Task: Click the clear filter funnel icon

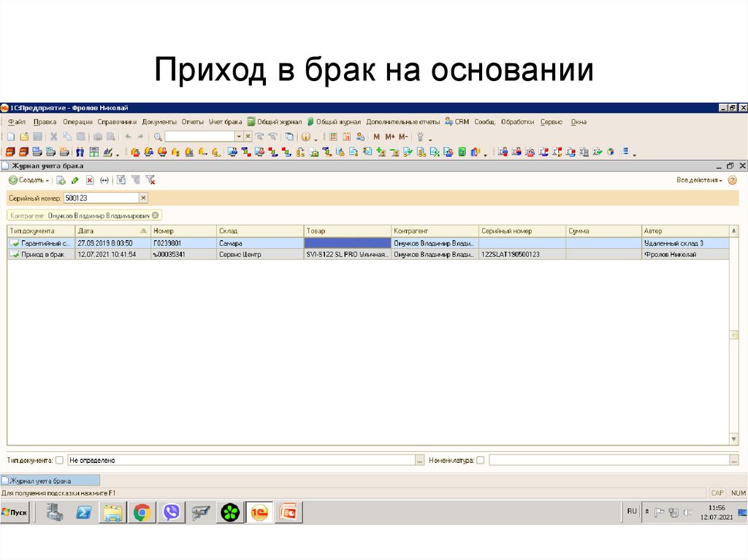Action: [x=150, y=180]
